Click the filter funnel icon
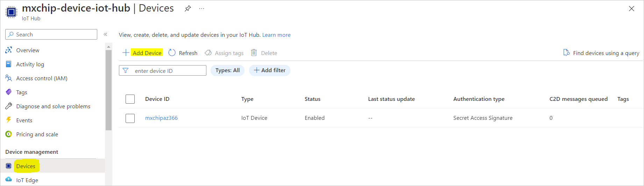 point(126,70)
